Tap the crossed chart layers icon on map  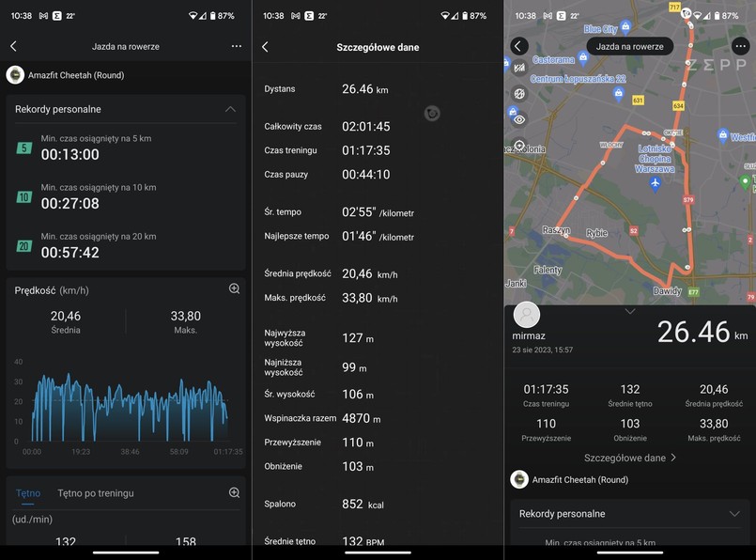point(519,69)
